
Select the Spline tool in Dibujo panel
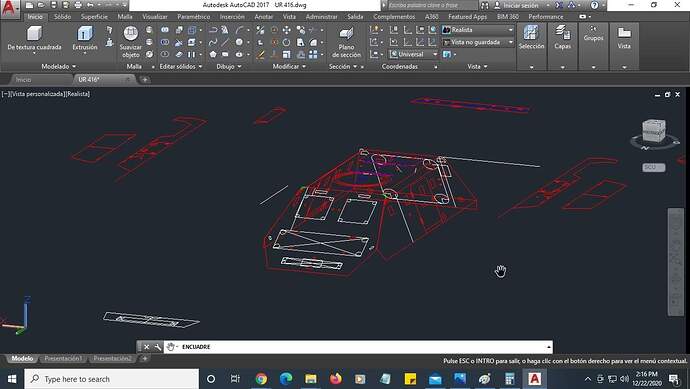click(213, 42)
